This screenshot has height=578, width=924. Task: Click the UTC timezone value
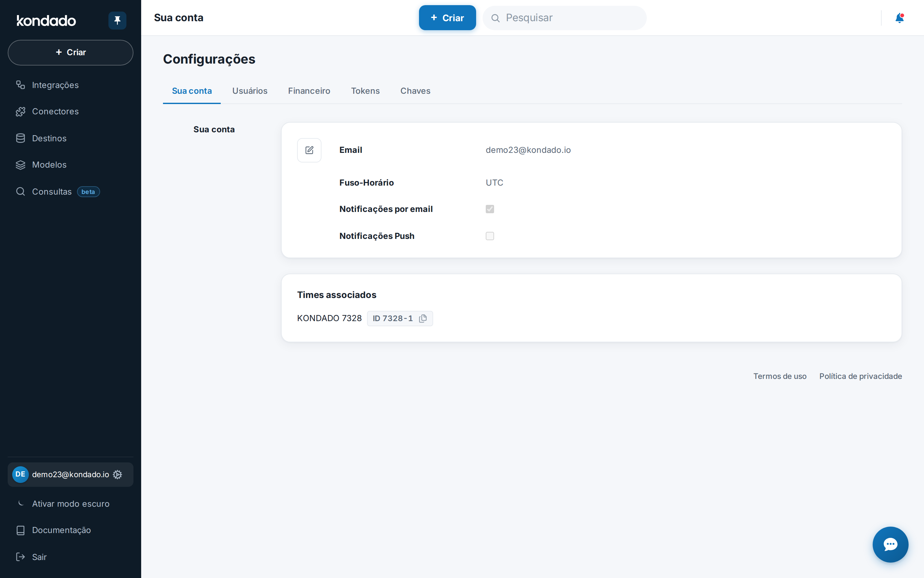494,183
